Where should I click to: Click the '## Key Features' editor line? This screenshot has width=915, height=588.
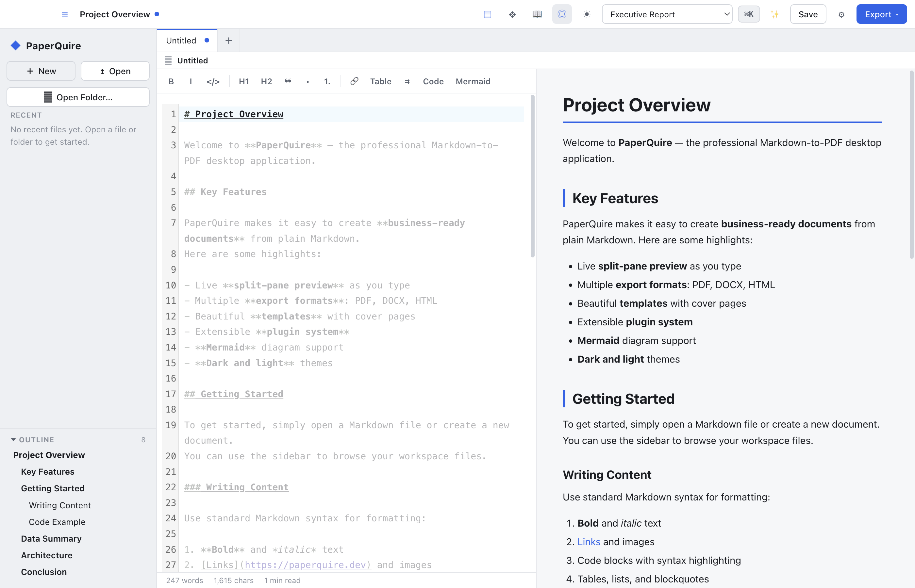coord(225,192)
